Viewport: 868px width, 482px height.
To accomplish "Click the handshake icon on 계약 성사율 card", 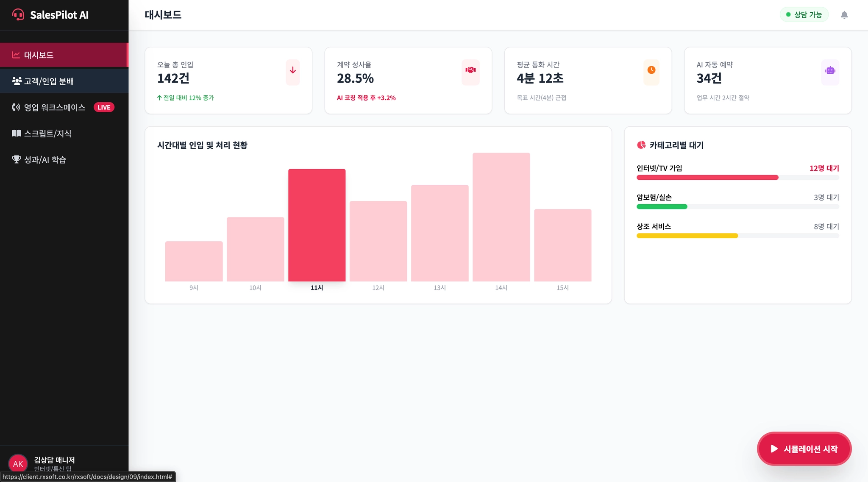I will point(470,70).
